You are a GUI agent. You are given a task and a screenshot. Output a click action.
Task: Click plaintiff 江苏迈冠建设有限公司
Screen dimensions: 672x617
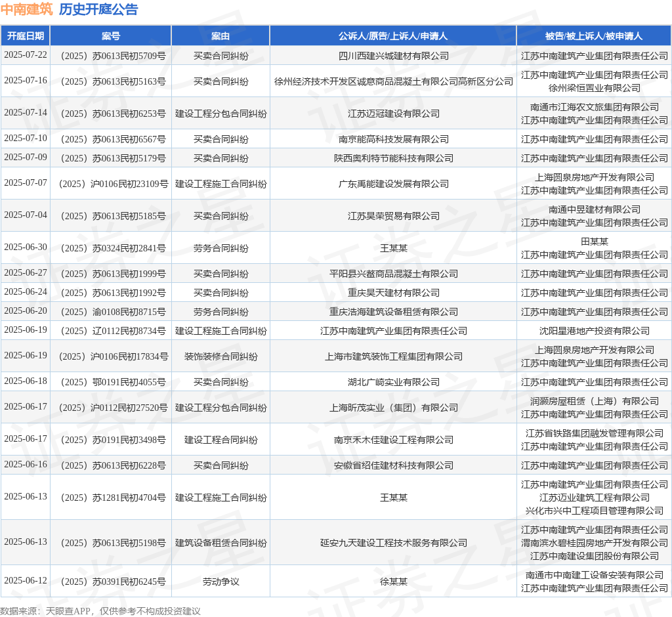394,114
